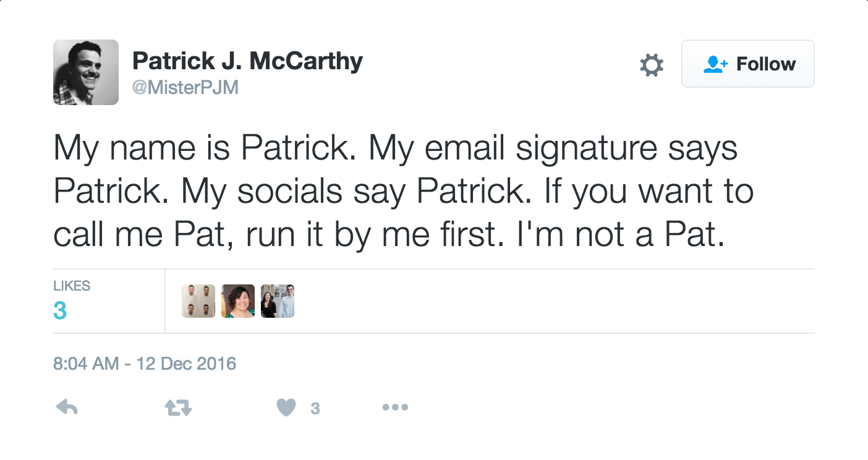Open Patrick's profile picture

(86, 72)
